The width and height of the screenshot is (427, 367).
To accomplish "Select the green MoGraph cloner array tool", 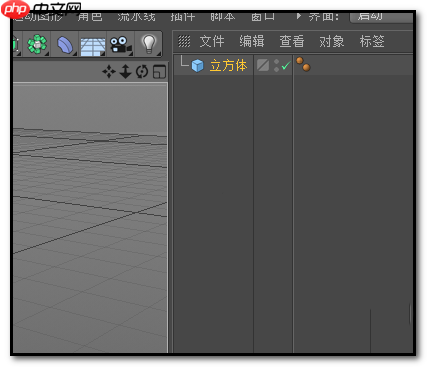I will pos(37,44).
